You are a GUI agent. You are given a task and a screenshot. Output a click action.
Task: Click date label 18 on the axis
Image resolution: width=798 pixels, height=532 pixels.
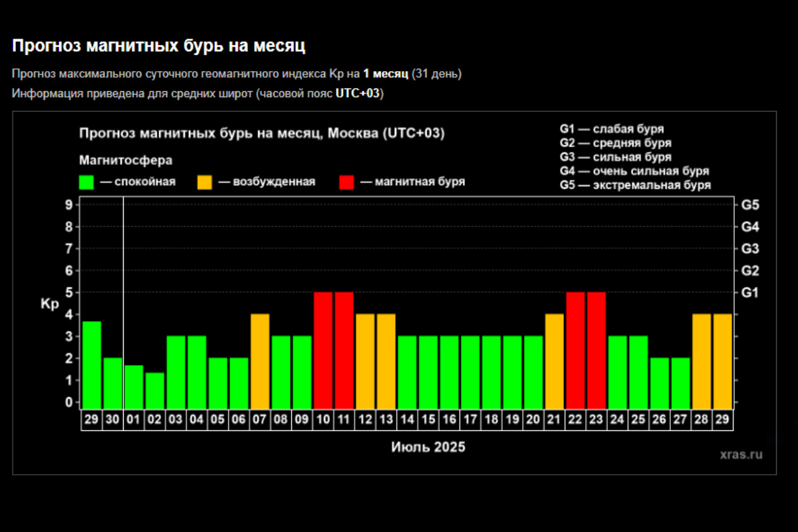(x=491, y=420)
